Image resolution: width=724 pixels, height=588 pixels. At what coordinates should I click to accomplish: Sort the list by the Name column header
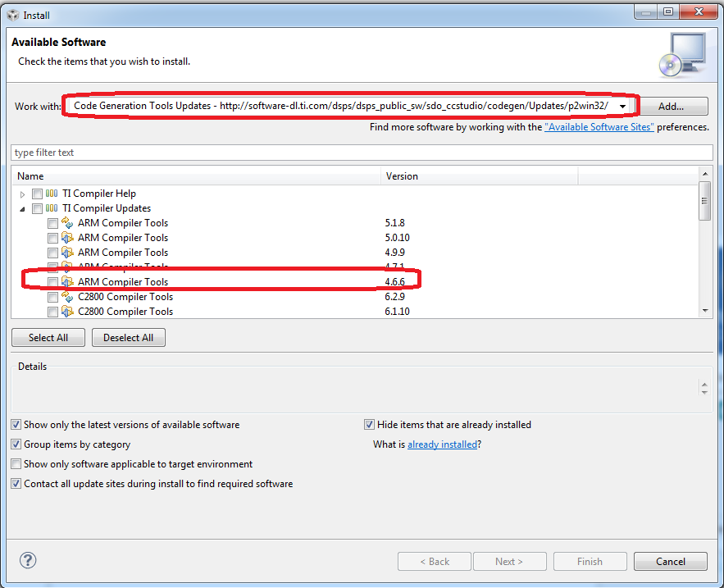(x=197, y=176)
